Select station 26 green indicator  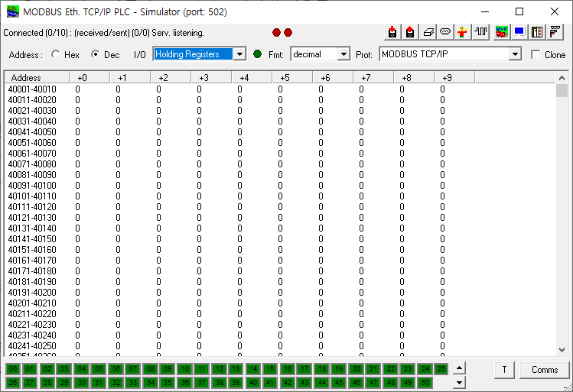[x=13, y=383]
